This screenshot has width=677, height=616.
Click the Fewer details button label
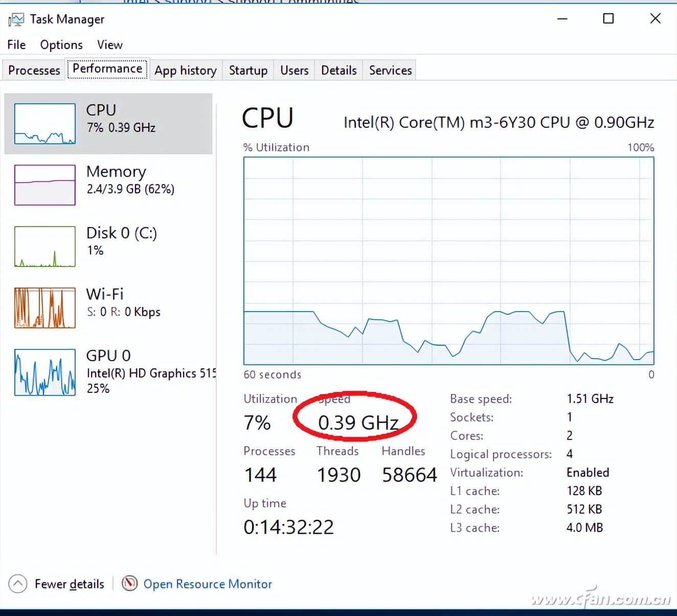tap(70, 584)
